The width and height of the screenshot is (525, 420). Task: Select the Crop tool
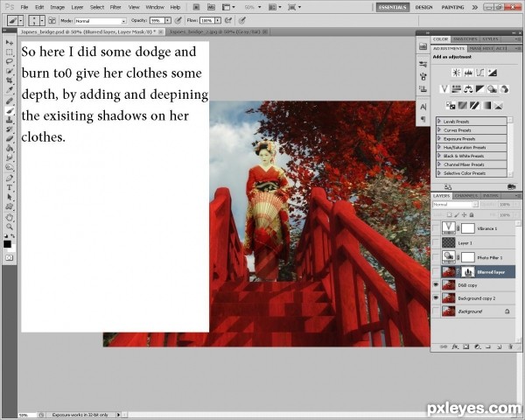[10, 80]
